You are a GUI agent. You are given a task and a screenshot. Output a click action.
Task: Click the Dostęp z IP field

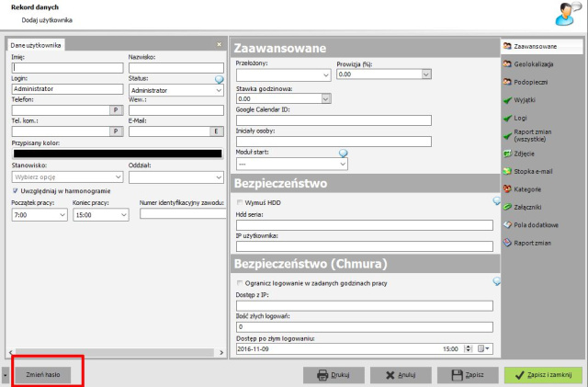[x=365, y=305]
